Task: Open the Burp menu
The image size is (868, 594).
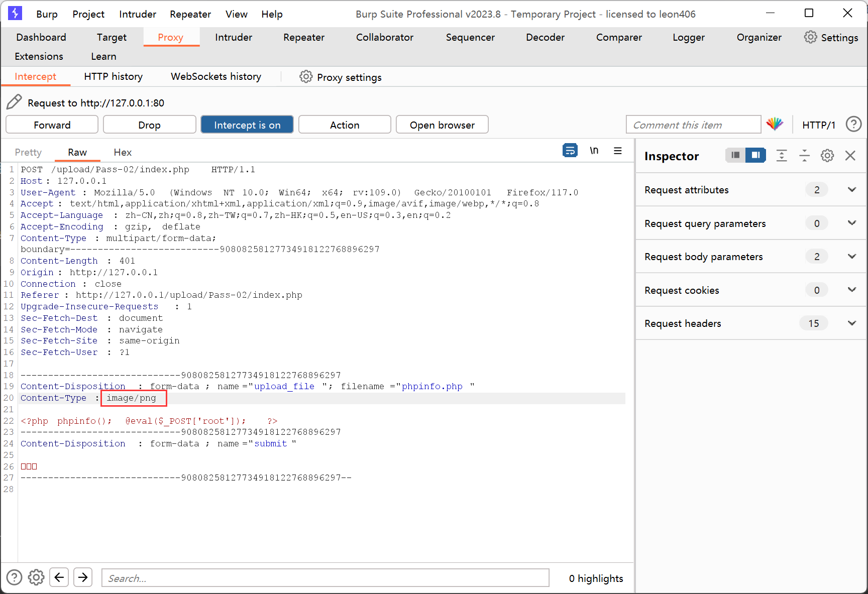Action: [47, 14]
